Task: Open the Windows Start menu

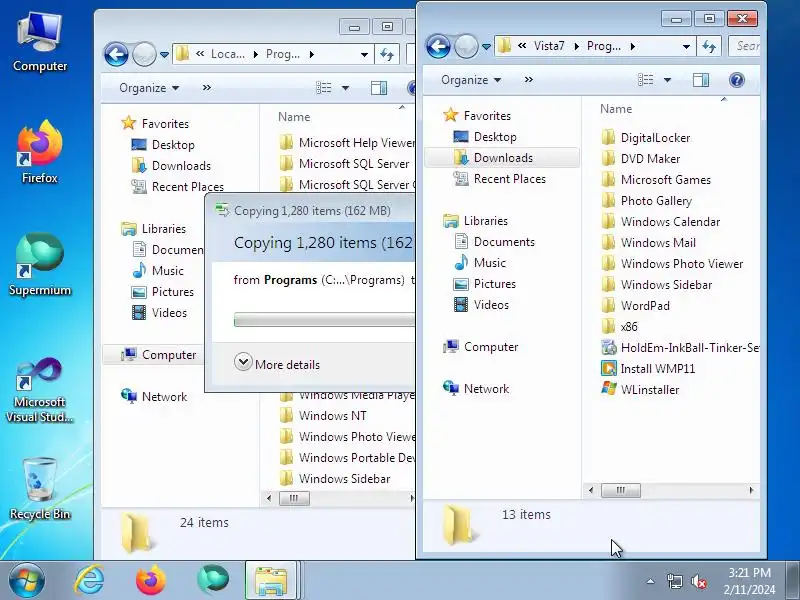Action: [x=27, y=581]
